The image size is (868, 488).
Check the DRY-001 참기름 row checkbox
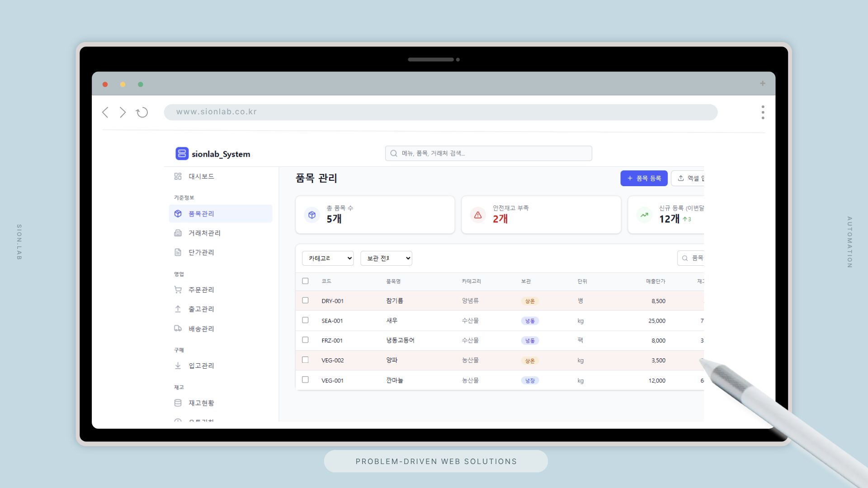305,300
